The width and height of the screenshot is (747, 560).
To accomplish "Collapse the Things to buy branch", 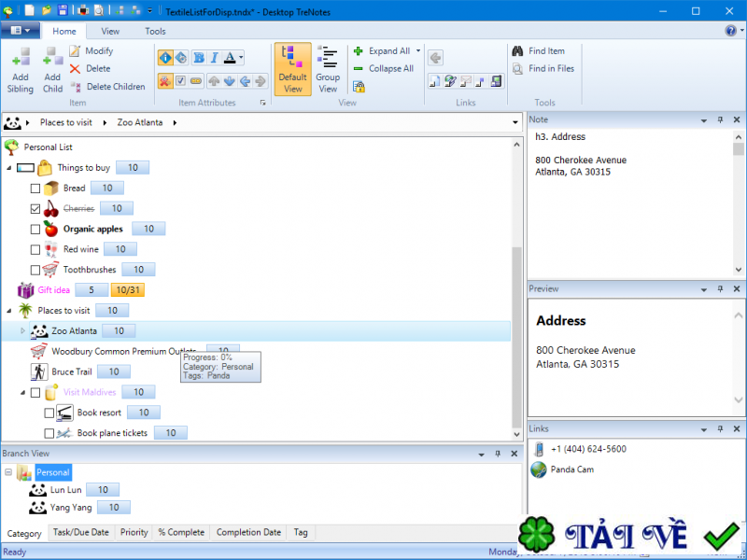I will tap(9, 167).
